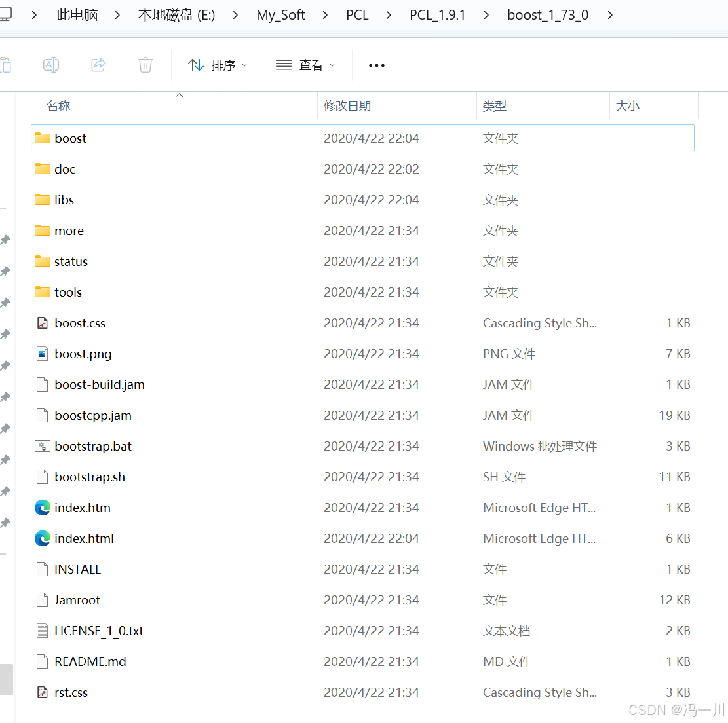Click the Share toolbar icon
The image size is (728, 723).
click(x=98, y=65)
